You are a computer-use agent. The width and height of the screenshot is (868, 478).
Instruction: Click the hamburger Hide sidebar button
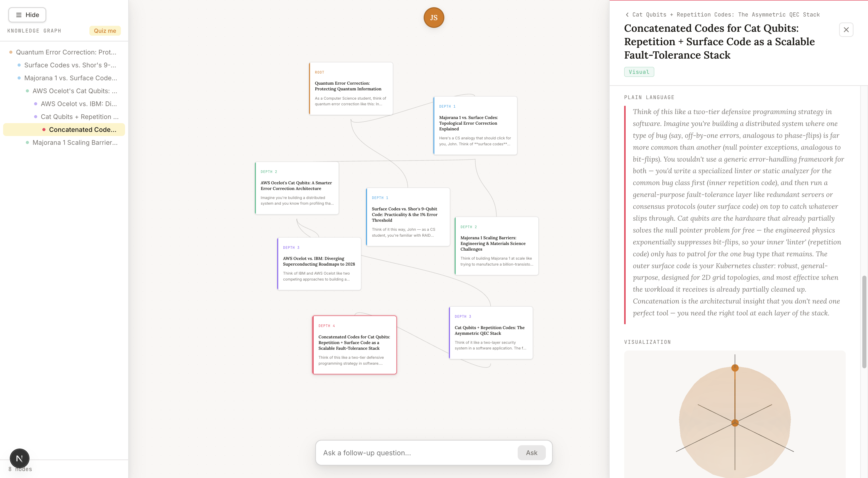point(27,15)
